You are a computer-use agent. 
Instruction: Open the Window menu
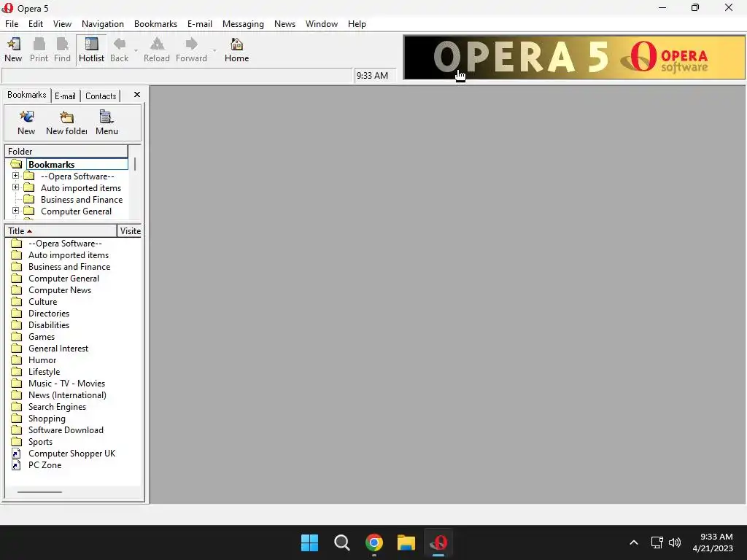(x=322, y=24)
